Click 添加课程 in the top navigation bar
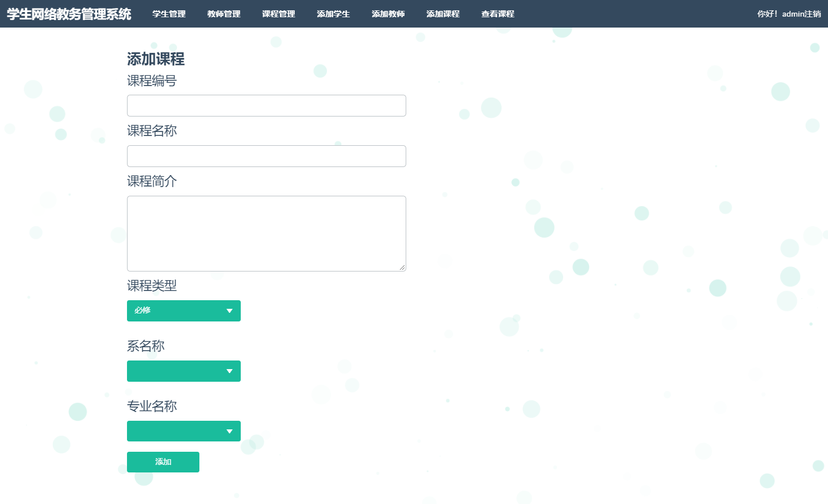The image size is (828, 504). (443, 14)
